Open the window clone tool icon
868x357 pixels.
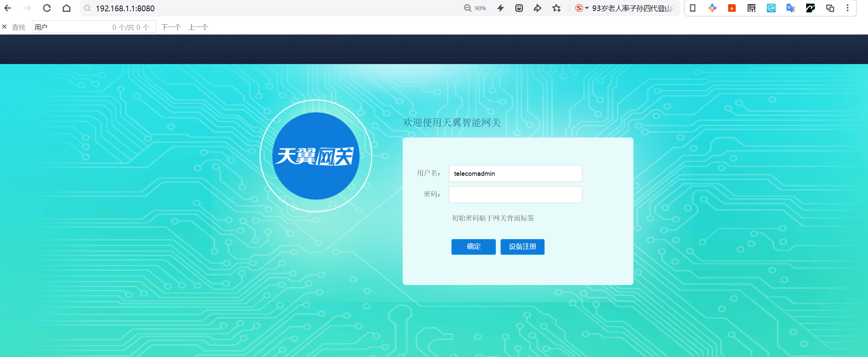(x=830, y=8)
